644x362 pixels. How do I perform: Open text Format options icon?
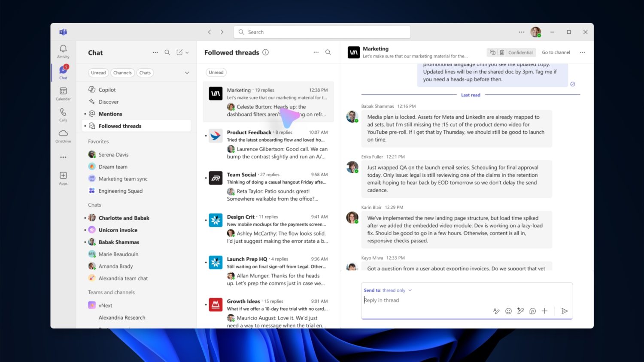coord(496,311)
